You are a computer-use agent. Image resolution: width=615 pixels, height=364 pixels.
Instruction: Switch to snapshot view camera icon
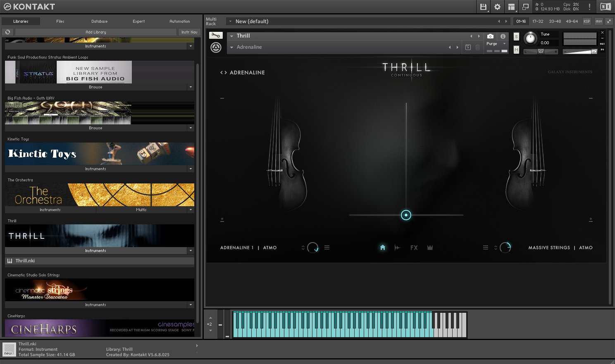(x=490, y=36)
